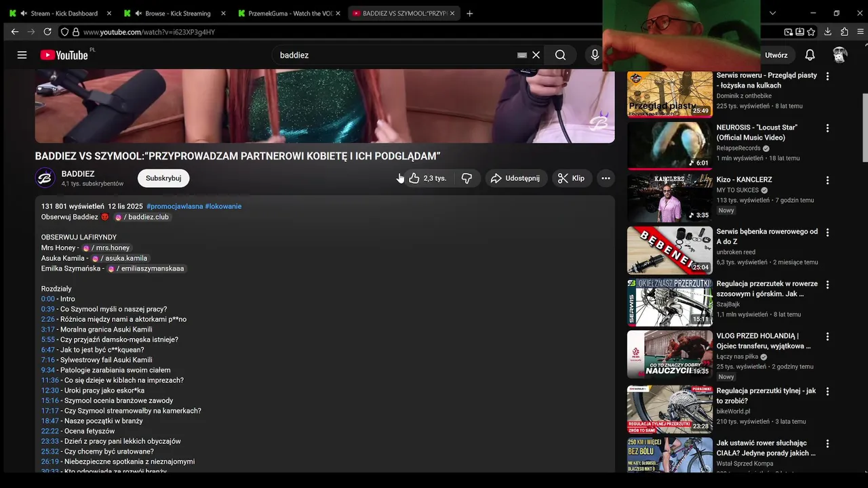Screen dimensions: 868x488
Task: Open the #promocjawlasna hashtag link
Action: pos(174,206)
